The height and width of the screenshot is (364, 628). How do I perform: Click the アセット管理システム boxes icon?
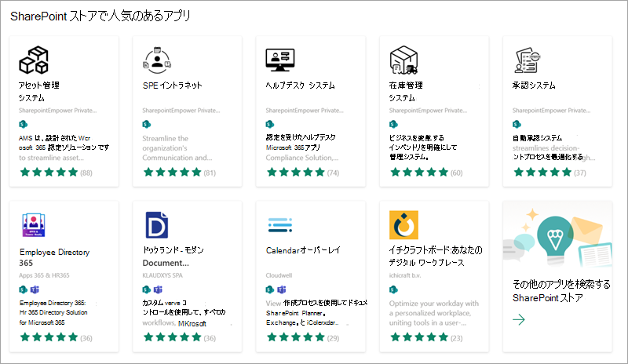point(34,60)
